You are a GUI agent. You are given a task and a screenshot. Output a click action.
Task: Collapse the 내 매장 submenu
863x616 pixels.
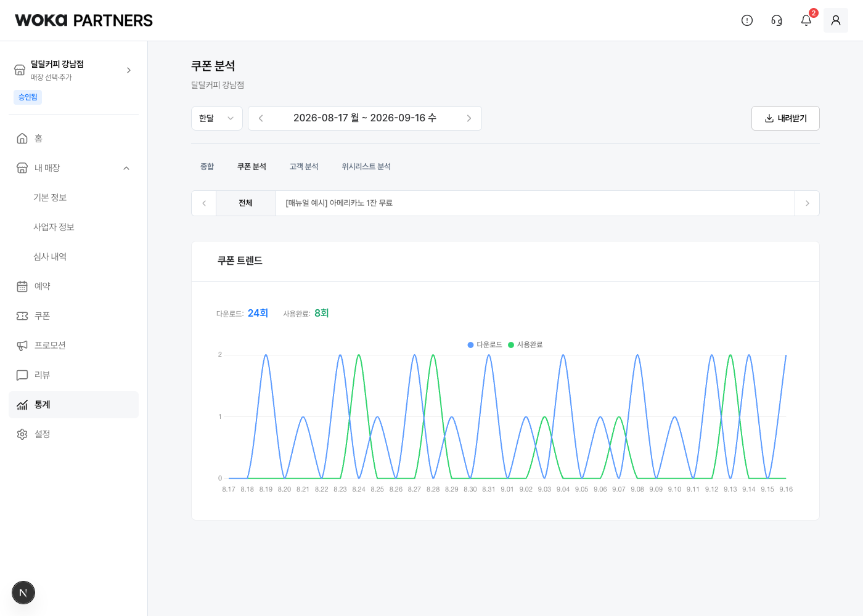tap(126, 168)
